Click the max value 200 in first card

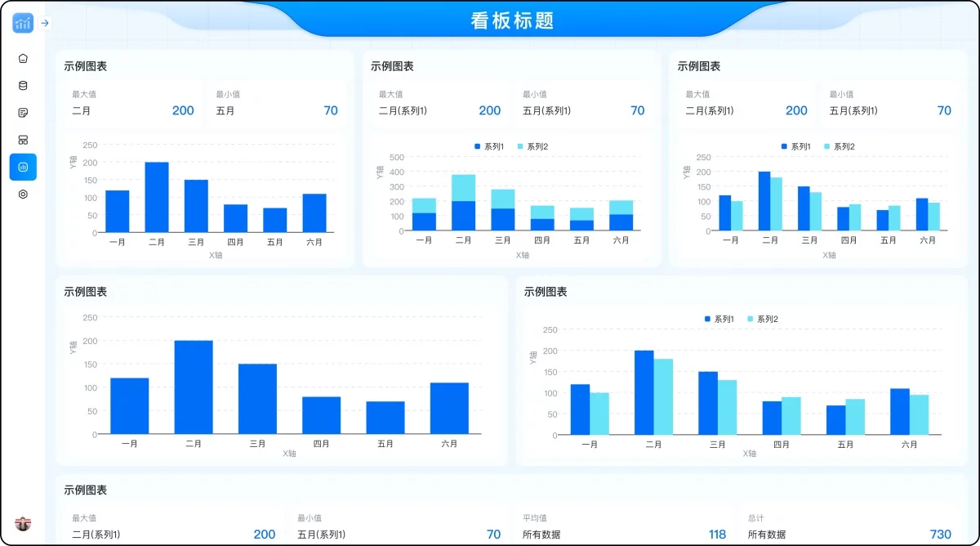(x=183, y=110)
